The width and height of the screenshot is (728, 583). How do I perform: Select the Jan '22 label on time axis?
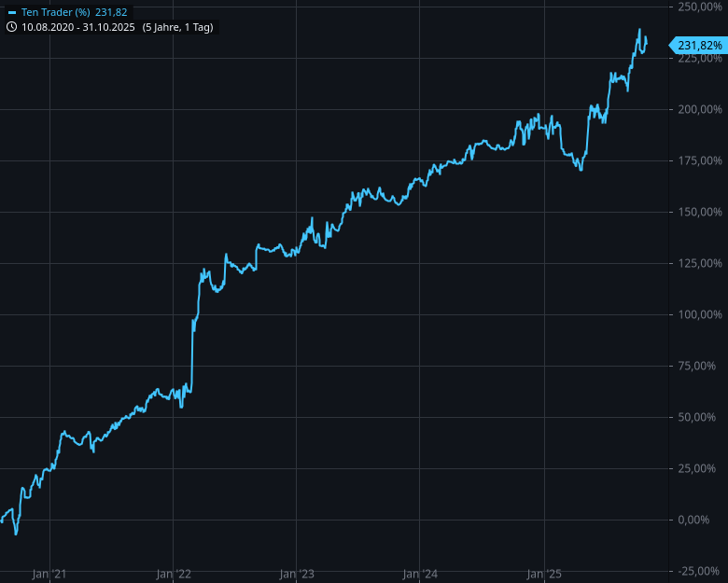[x=173, y=574]
